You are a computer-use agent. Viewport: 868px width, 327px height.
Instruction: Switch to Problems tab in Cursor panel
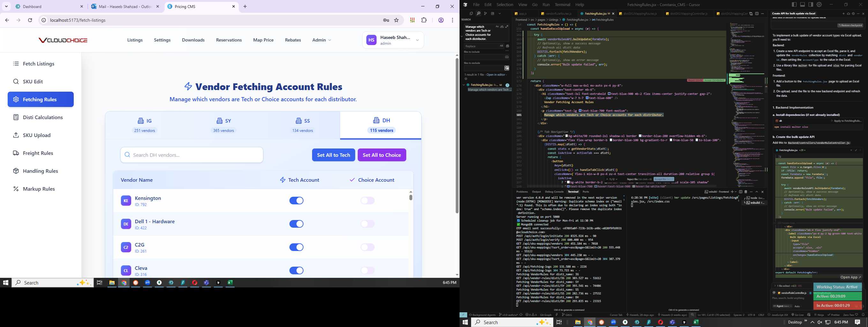click(522, 192)
